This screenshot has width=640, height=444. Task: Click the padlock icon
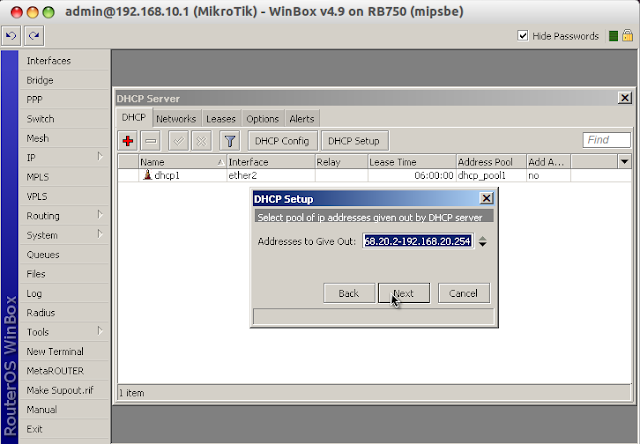click(x=627, y=36)
